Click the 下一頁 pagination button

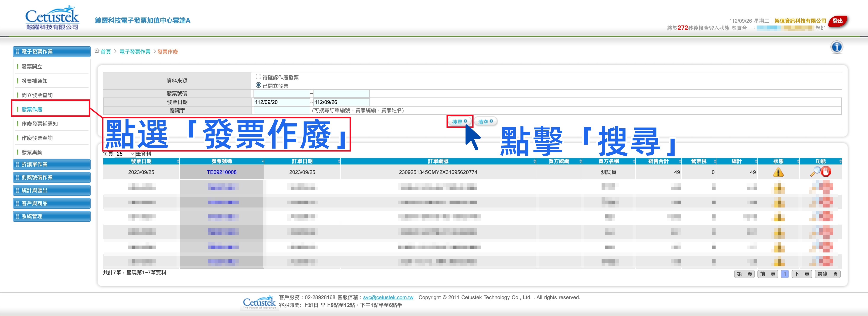802,274
